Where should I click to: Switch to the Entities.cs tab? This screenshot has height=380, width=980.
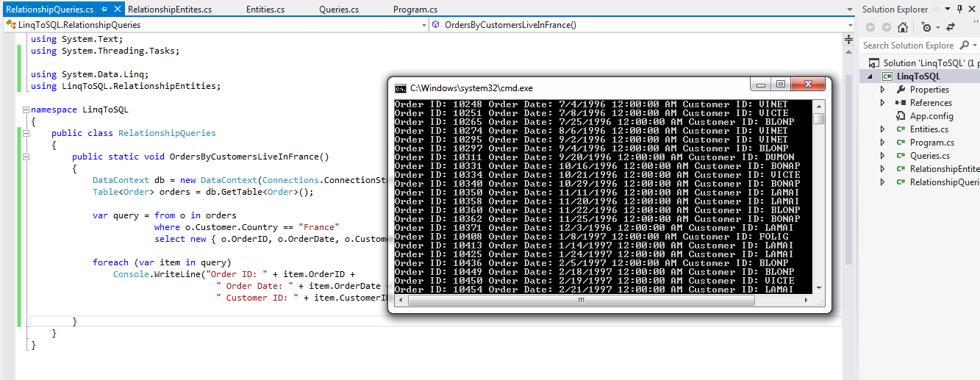(x=265, y=10)
